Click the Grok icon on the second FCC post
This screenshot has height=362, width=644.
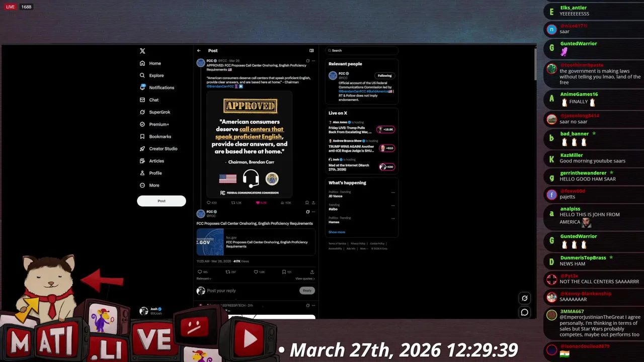point(308,212)
